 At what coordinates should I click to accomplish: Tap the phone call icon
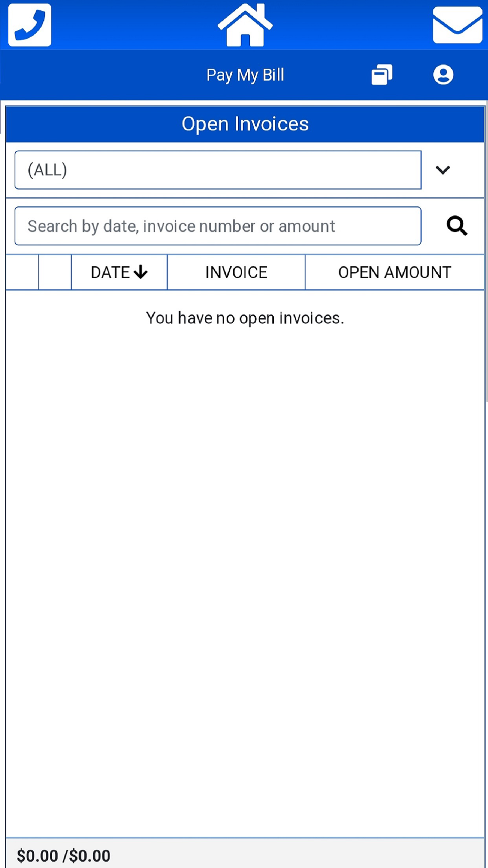tap(30, 25)
